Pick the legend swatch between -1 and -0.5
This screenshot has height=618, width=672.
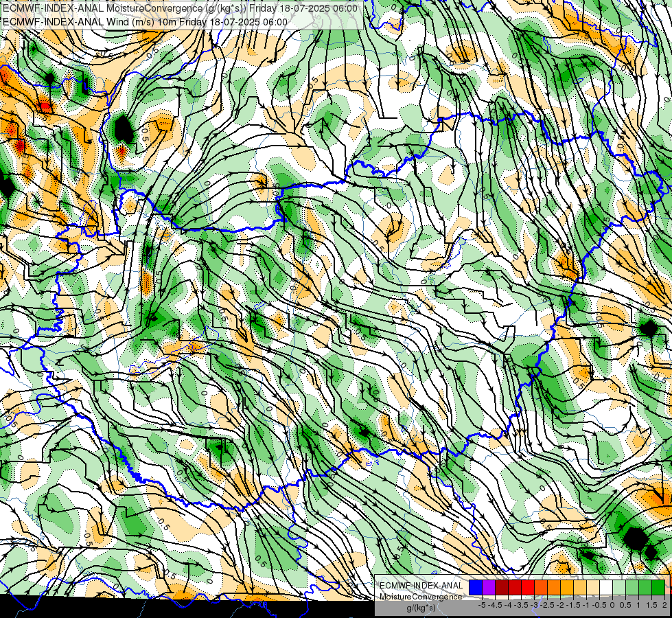[593, 588]
